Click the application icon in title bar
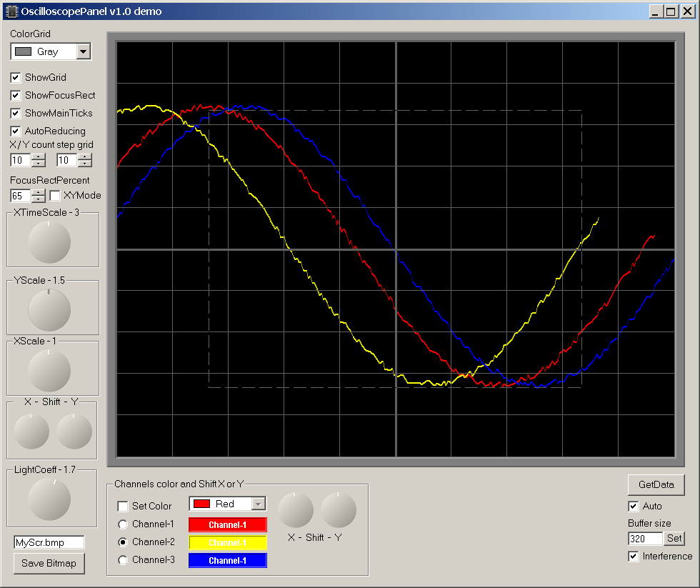This screenshot has width=700, height=588. [x=11, y=11]
